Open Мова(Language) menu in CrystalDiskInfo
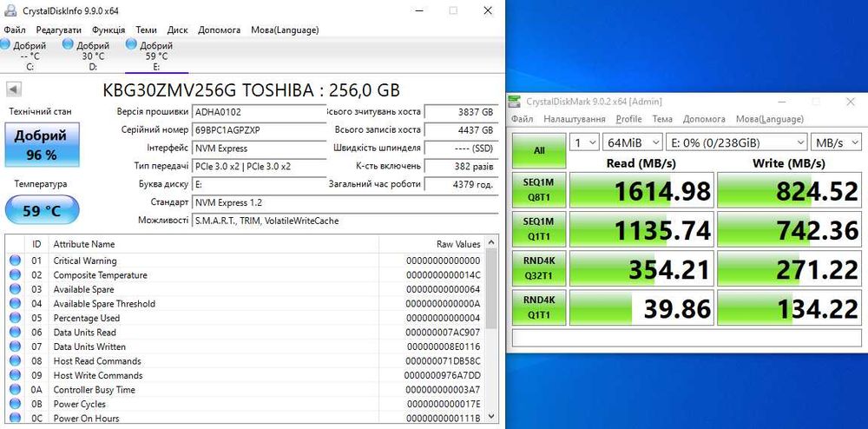 (285, 30)
